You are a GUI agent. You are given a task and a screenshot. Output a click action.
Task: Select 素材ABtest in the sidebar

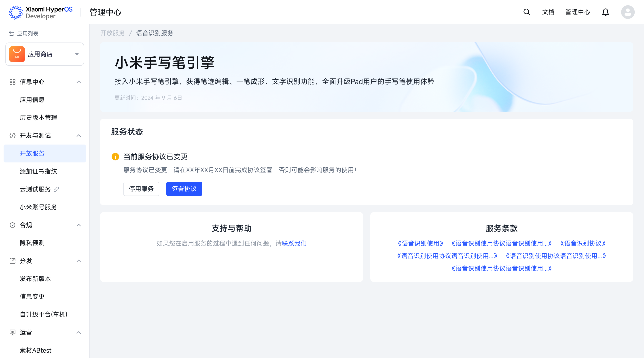(x=45, y=350)
